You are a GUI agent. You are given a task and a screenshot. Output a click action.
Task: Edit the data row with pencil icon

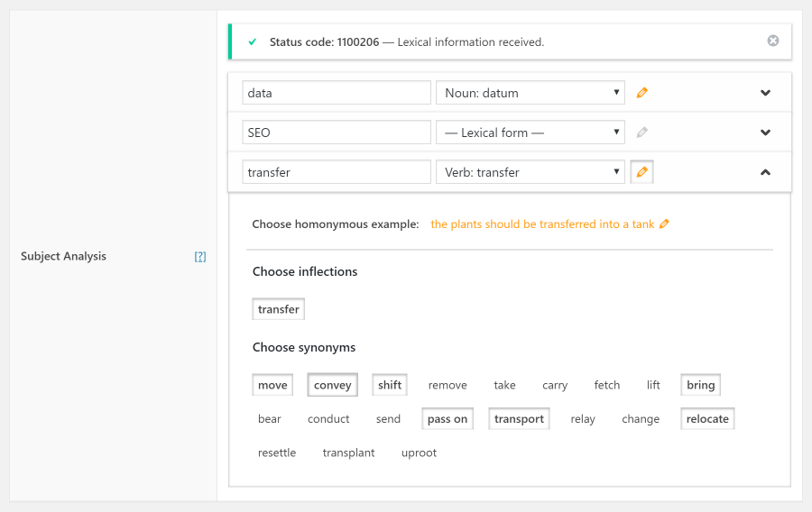[641, 93]
